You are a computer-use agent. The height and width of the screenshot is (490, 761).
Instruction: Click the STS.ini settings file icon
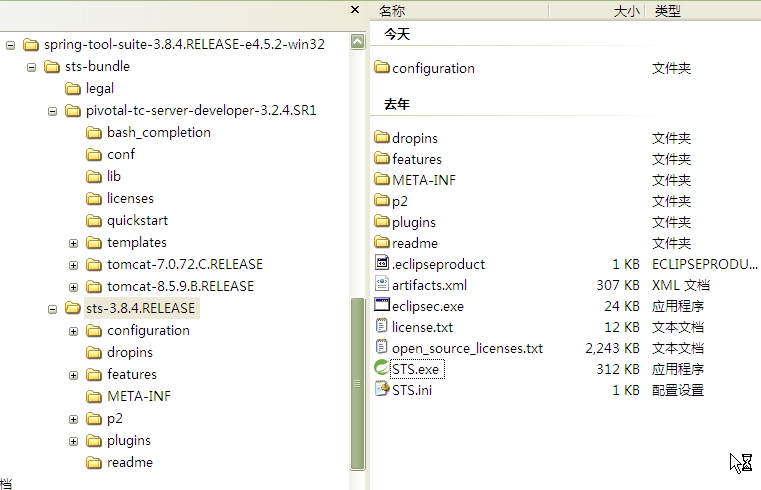[382, 389]
